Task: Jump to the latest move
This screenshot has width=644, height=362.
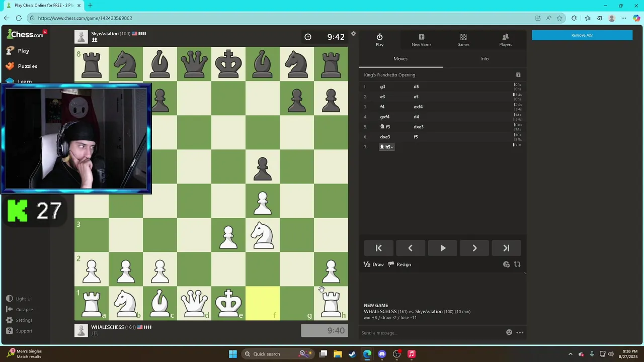Action: coord(506,248)
